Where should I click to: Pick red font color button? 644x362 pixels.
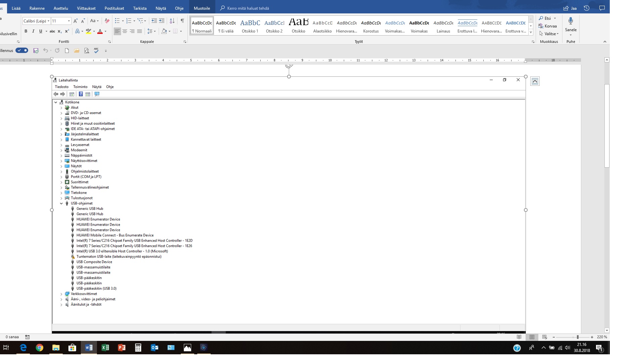[100, 31]
